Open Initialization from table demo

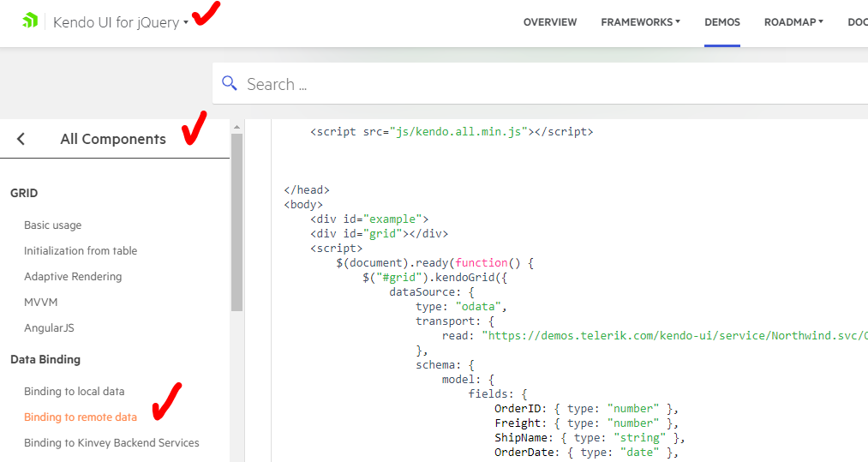coord(81,251)
